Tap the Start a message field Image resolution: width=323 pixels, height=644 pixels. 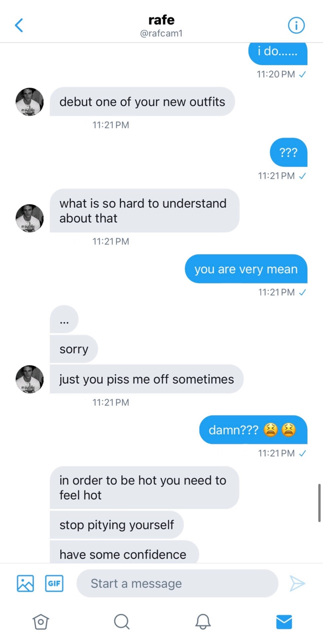point(177,583)
